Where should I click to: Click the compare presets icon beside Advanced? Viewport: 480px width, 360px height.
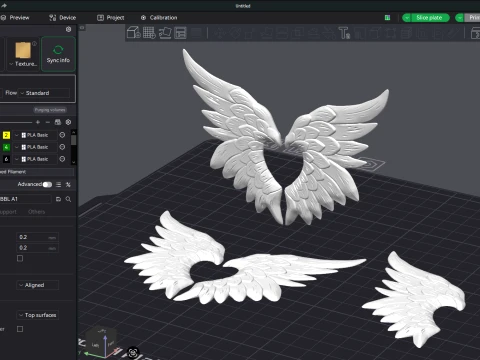68,184
